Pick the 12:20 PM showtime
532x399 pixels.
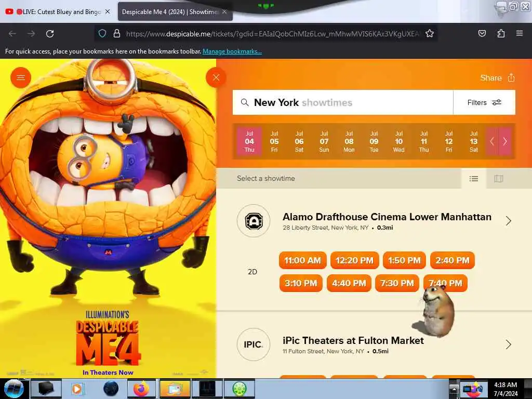pos(354,260)
